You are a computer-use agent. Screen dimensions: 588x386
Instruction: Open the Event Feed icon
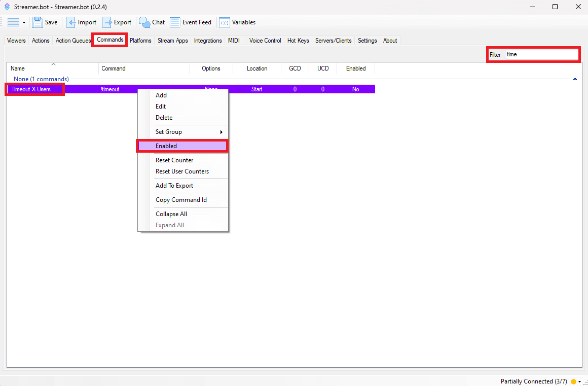coord(175,22)
